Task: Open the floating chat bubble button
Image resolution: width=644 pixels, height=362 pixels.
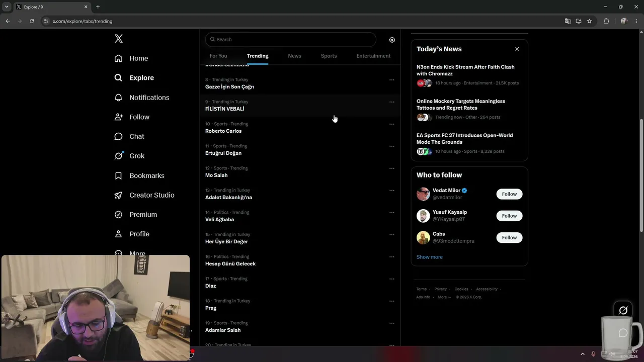Action: [623, 333]
